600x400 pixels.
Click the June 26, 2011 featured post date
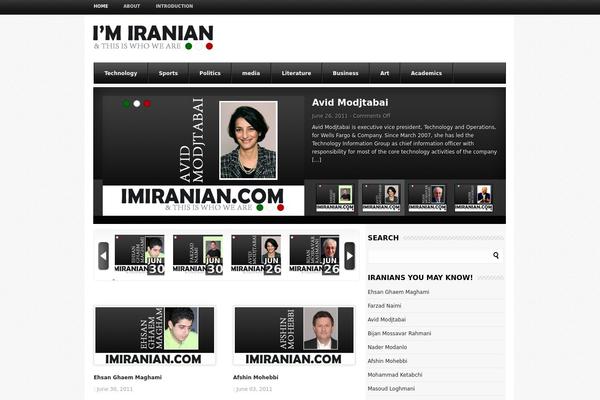[329, 116]
